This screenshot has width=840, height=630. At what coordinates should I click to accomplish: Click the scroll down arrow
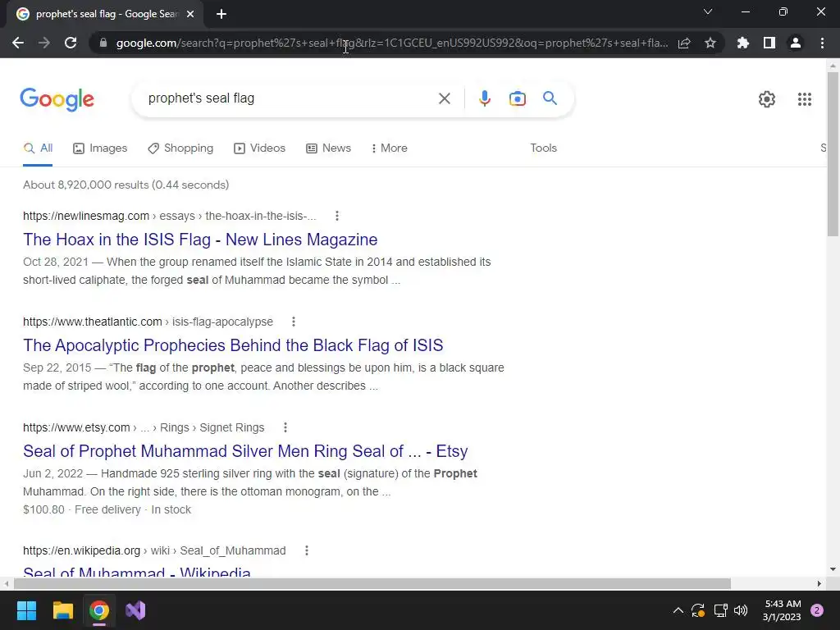tap(833, 569)
